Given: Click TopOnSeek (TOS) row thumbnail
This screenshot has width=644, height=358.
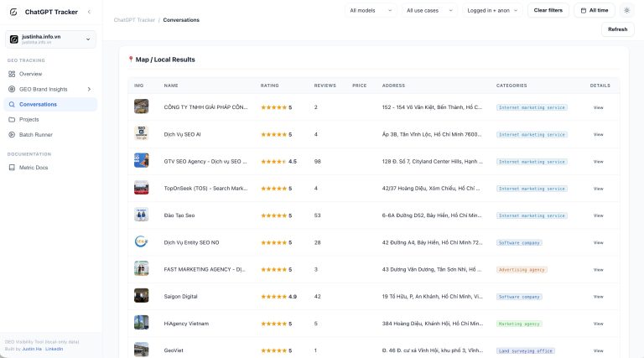Looking at the screenshot, I should tap(141, 188).
